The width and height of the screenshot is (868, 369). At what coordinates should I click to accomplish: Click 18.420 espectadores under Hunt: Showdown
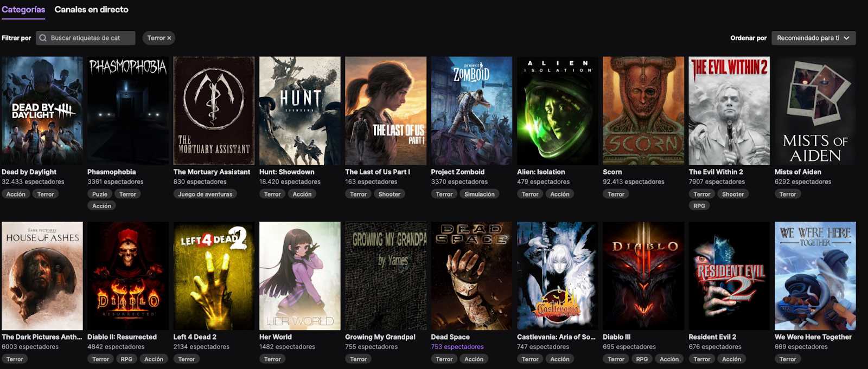point(290,182)
